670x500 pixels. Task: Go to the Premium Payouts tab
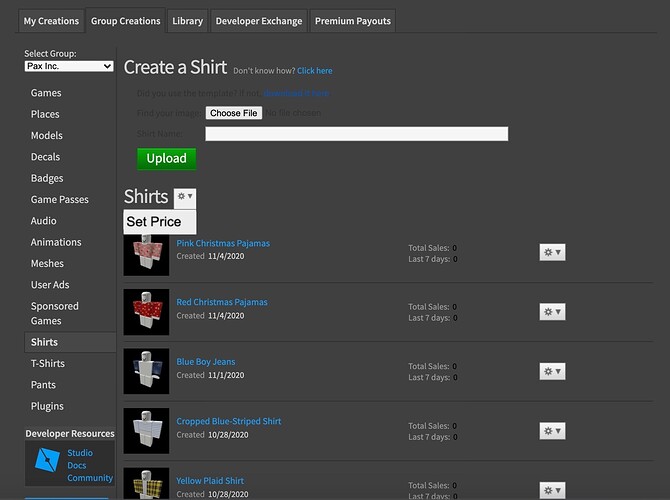pyautogui.click(x=353, y=21)
